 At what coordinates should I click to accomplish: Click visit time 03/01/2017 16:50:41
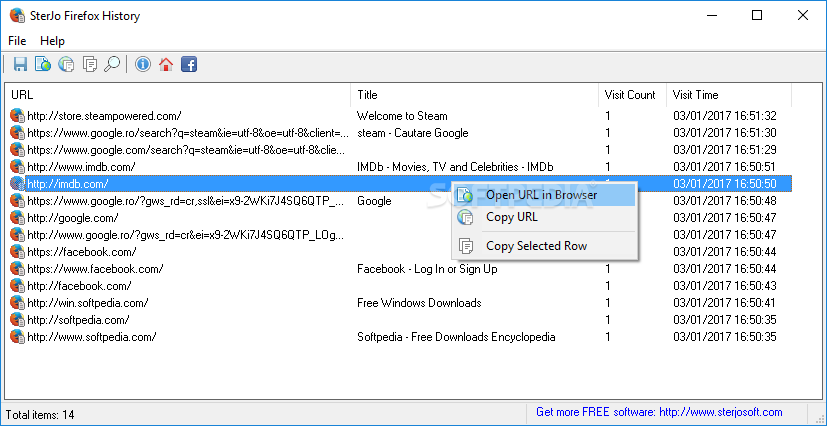click(725, 303)
